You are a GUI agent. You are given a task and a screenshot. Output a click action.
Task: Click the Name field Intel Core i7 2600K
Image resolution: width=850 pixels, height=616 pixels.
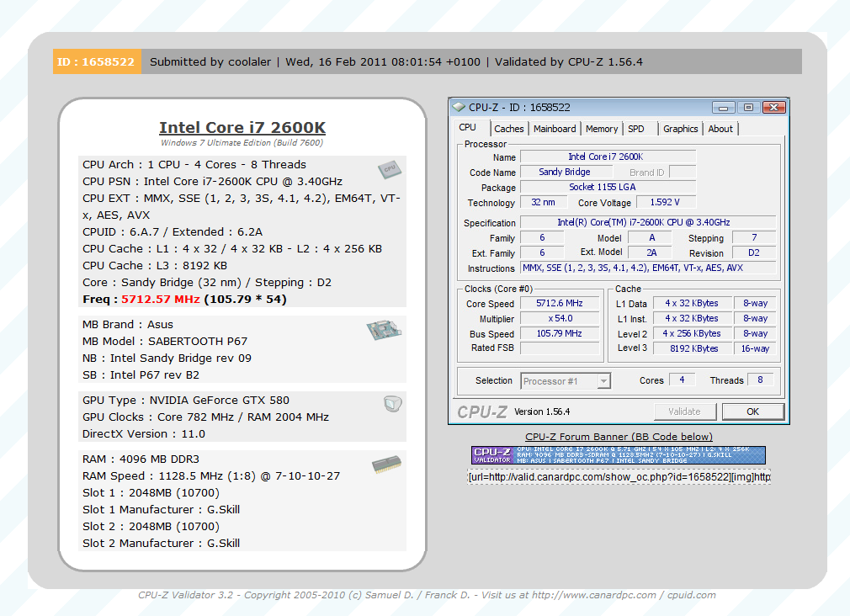[x=608, y=157]
